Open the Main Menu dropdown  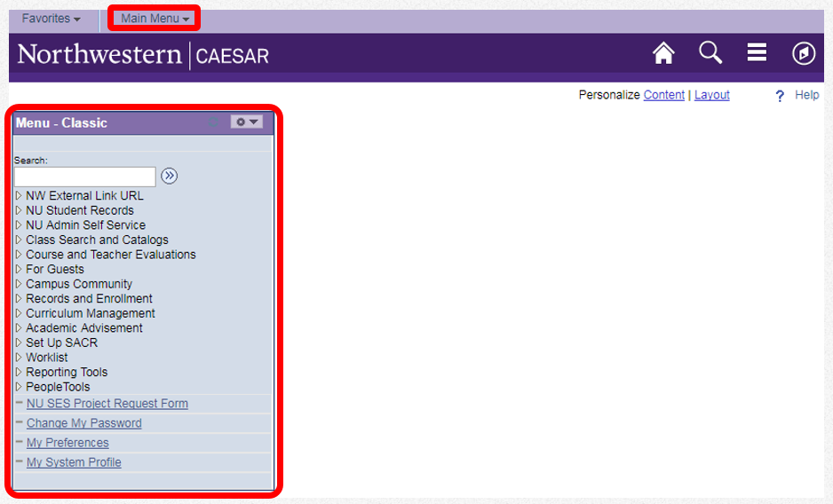click(x=155, y=19)
